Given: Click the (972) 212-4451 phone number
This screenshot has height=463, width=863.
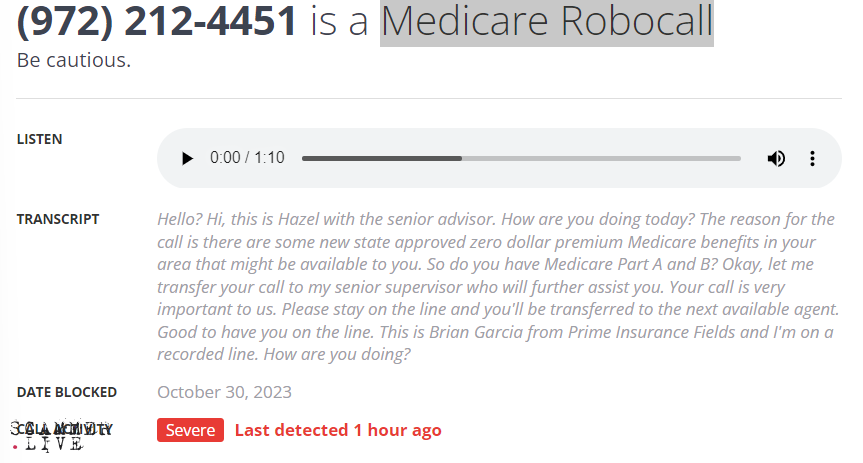Looking at the screenshot, I should point(157,21).
